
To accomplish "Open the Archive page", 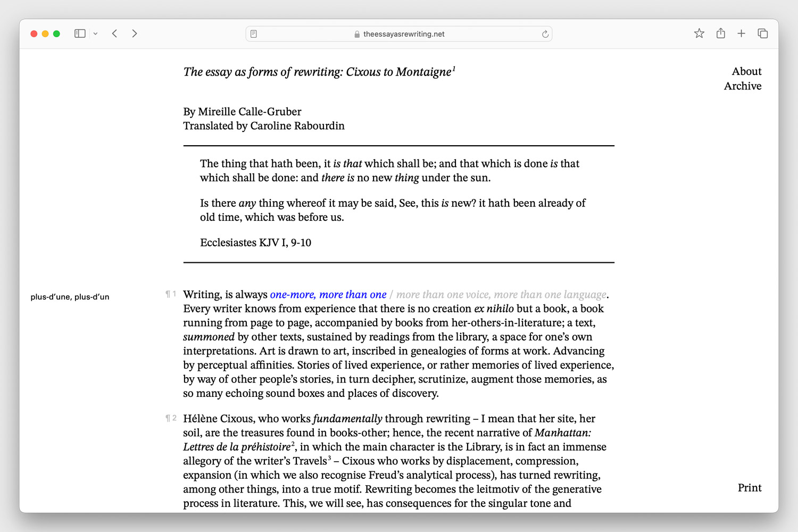I will click(x=742, y=86).
